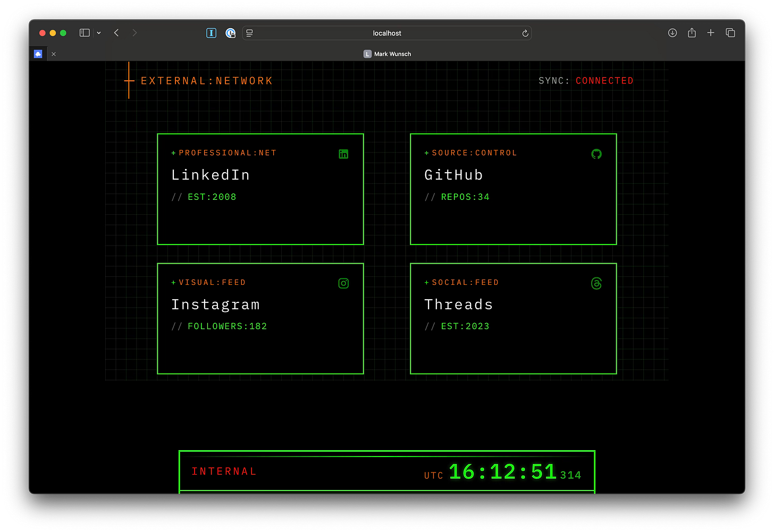
Task: Select the SOURCE:CONTROL label
Action: [x=474, y=153]
